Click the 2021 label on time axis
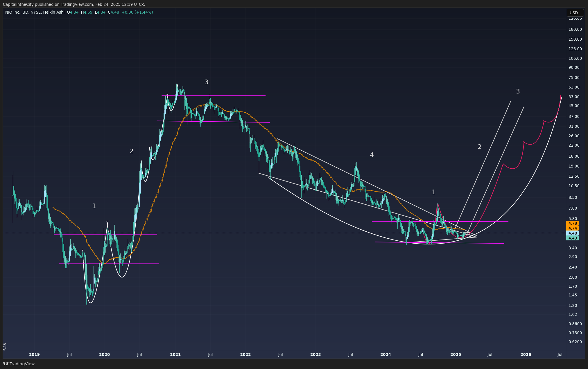The height and width of the screenshot is (369, 588). 175,354
